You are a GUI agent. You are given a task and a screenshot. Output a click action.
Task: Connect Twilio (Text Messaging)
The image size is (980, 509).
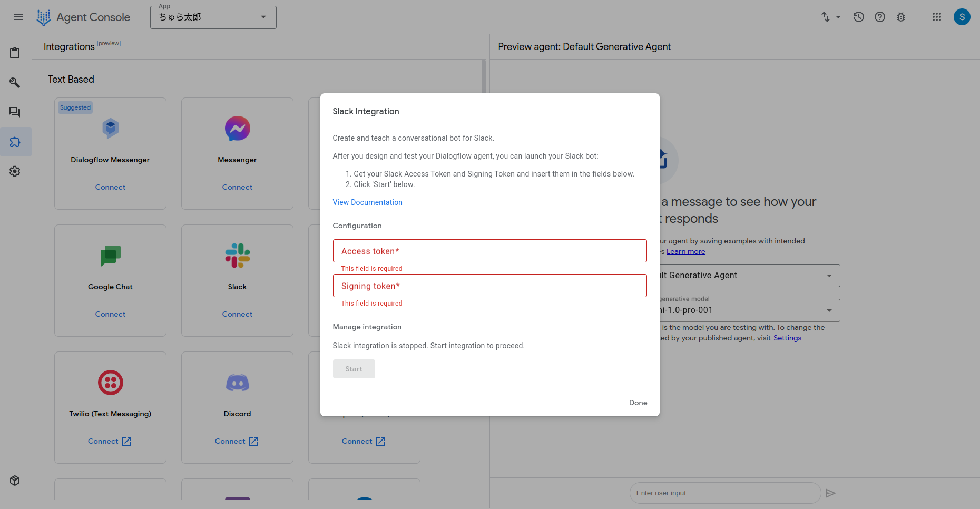point(110,441)
